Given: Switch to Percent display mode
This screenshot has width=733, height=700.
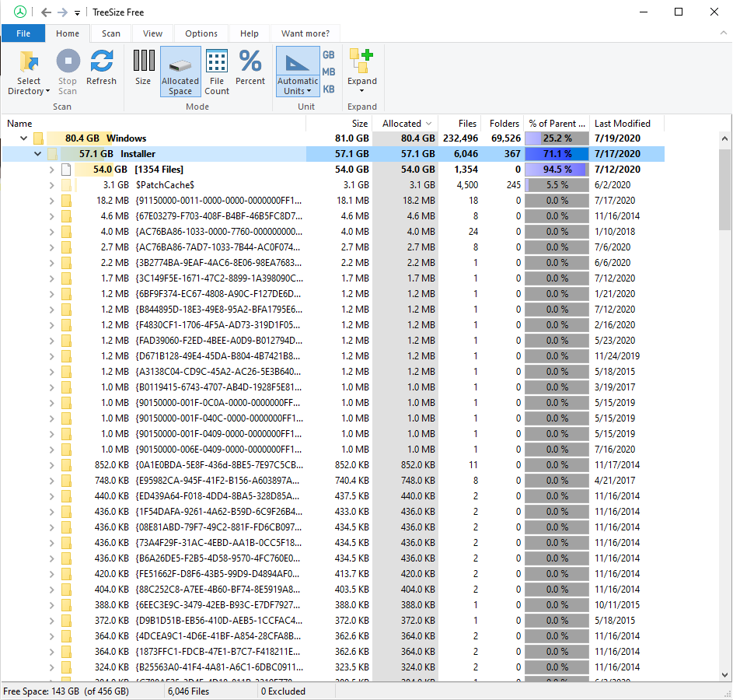Looking at the screenshot, I should pos(250,64).
